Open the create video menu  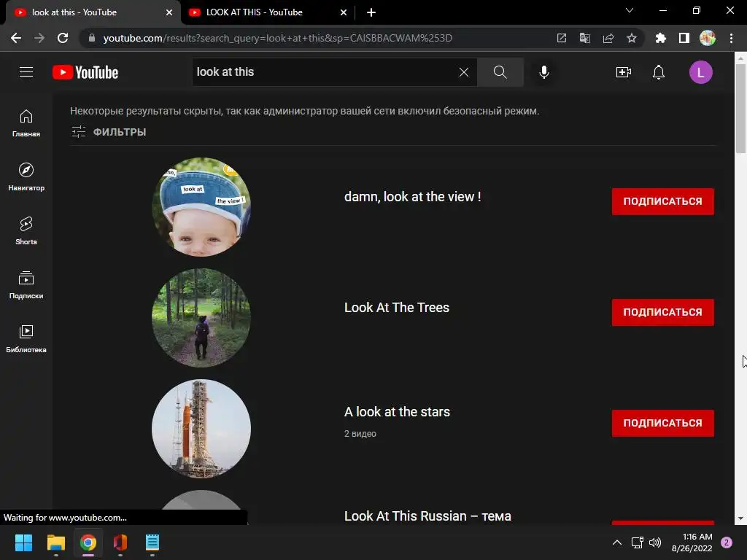624,72
